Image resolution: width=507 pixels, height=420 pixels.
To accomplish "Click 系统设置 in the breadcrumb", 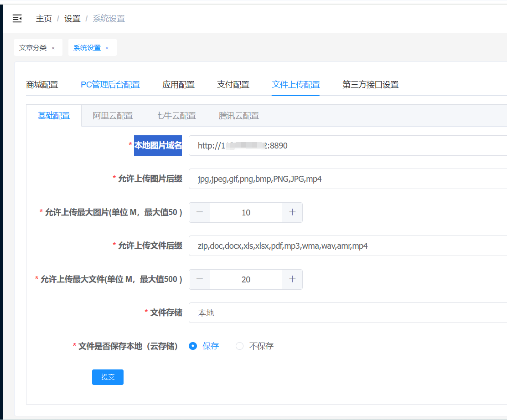I will 109,18.
